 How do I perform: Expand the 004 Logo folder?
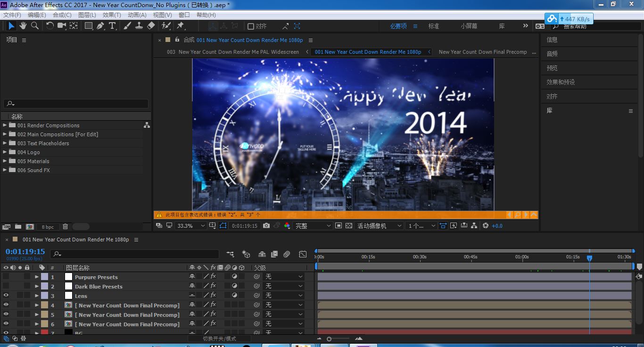tap(5, 152)
